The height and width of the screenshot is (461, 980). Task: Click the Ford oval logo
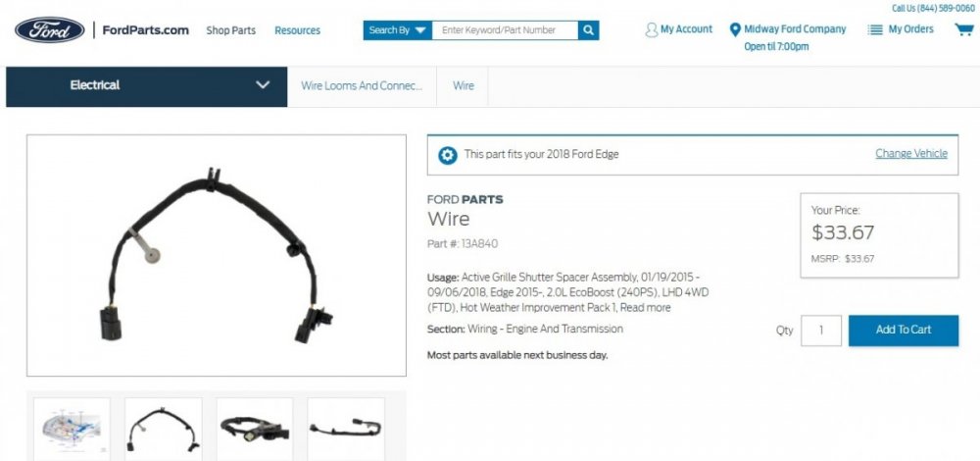click(49, 30)
